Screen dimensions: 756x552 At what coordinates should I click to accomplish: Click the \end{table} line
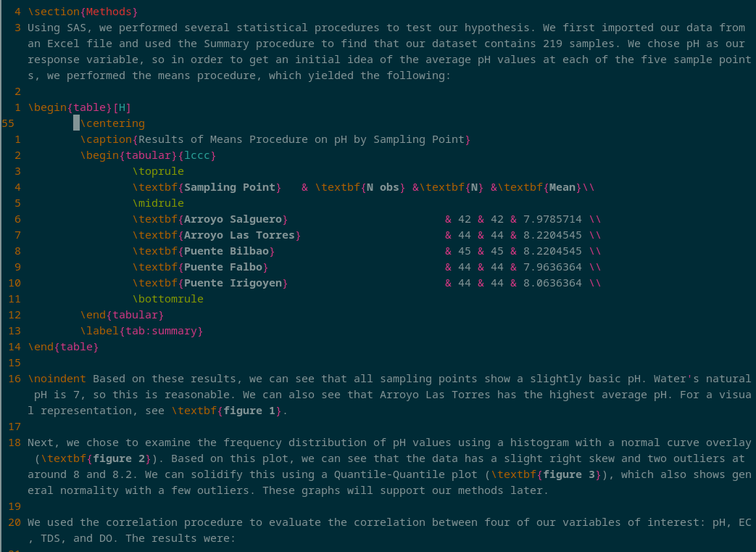pos(63,347)
